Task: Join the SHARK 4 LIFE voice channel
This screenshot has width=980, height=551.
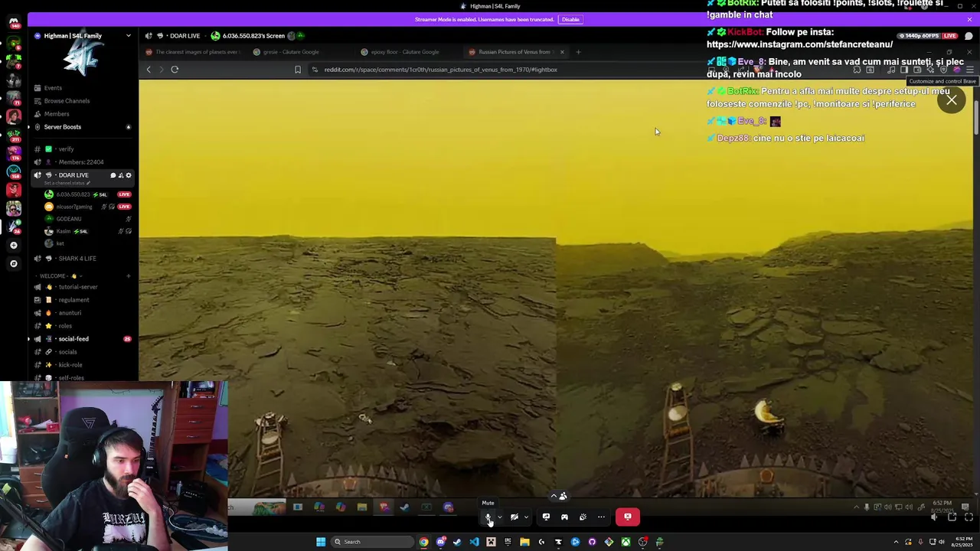Action: tap(77, 259)
